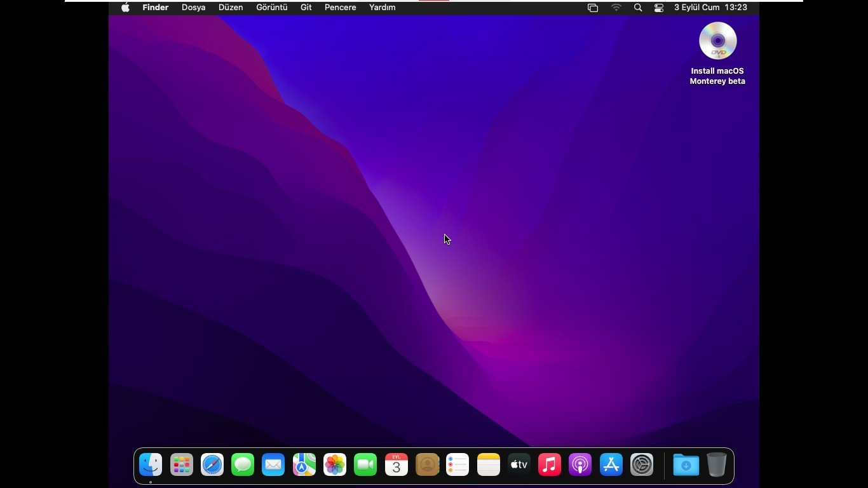
Task: Open Control Center in menu bar
Action: point(659,8)
